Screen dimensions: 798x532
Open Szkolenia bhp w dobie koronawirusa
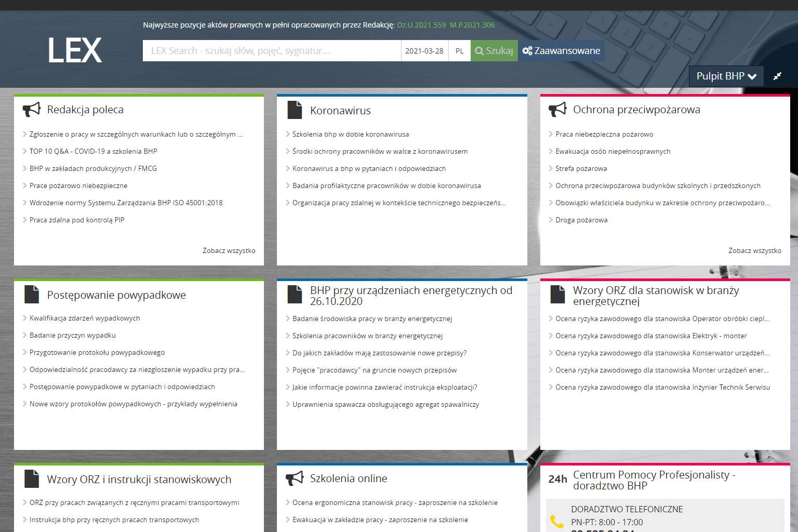(350, 134)
